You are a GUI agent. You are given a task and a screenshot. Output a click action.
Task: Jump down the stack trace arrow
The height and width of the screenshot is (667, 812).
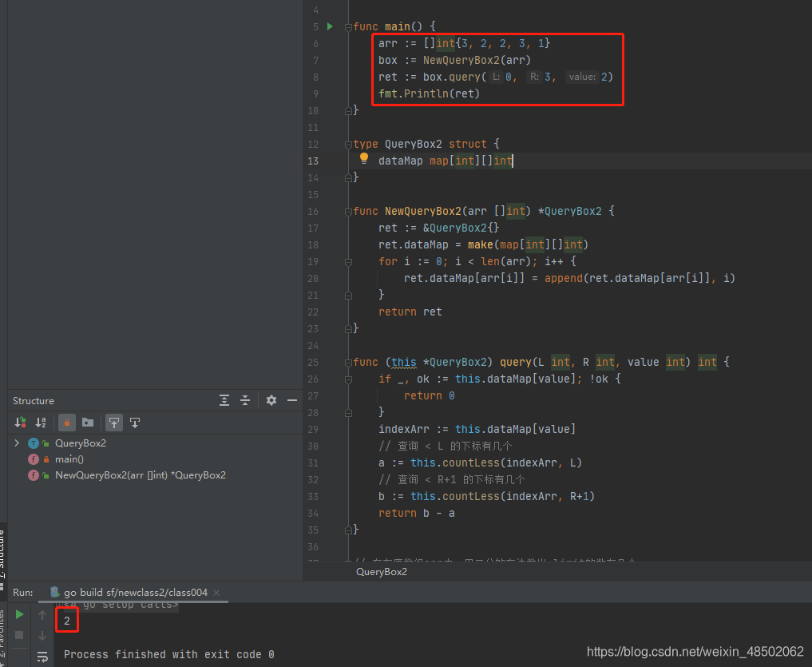coord(42,635)
